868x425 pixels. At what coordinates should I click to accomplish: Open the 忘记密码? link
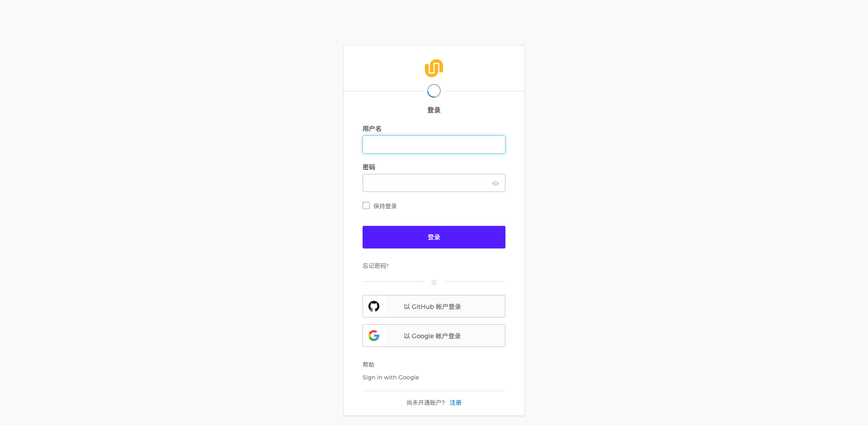[376, 266]
